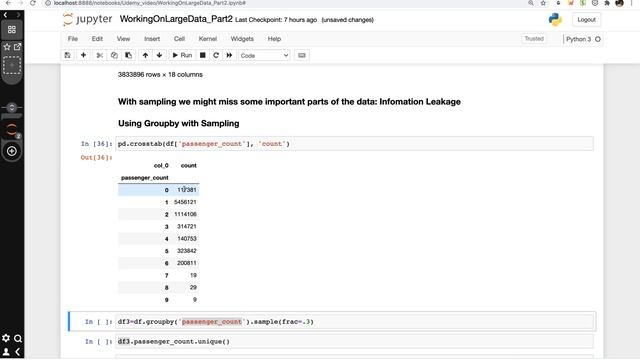Viewport: 640px width, 360px height.
Task: Copy selected cells icon
Action: (114, 55)
